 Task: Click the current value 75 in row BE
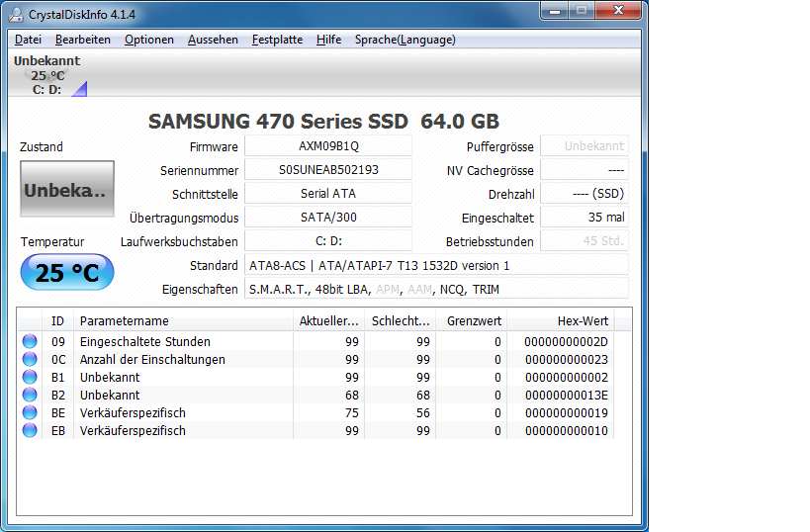click(352, 413)
